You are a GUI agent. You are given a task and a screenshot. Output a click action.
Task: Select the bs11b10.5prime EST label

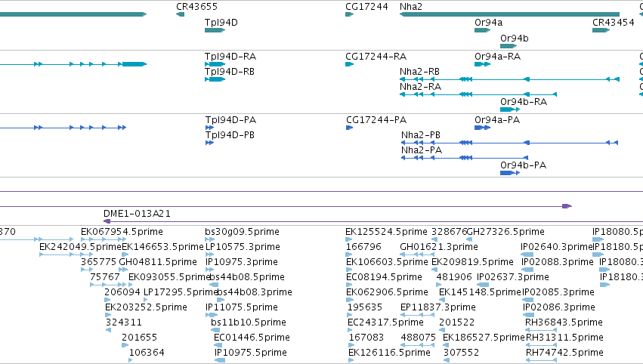tap(249, 322)
